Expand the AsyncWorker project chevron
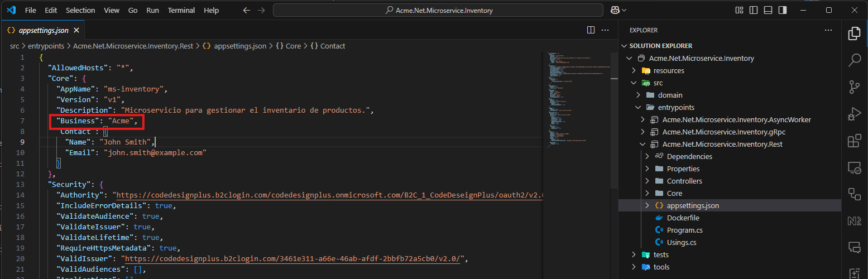 tap(642, 119)
